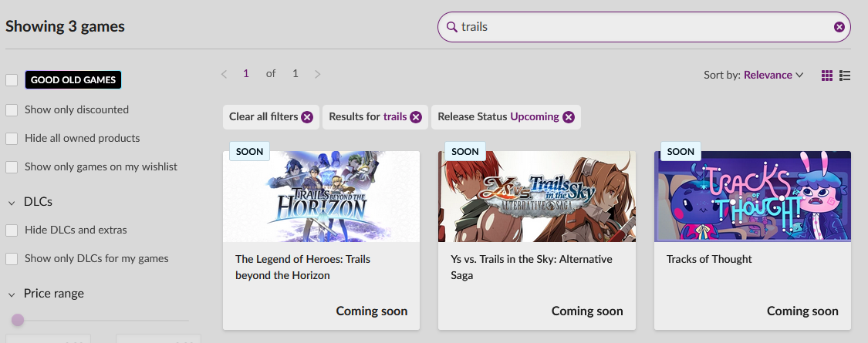The image size is (868, 343).
Task: Click the price range slider handle
Action: point(18,320)
